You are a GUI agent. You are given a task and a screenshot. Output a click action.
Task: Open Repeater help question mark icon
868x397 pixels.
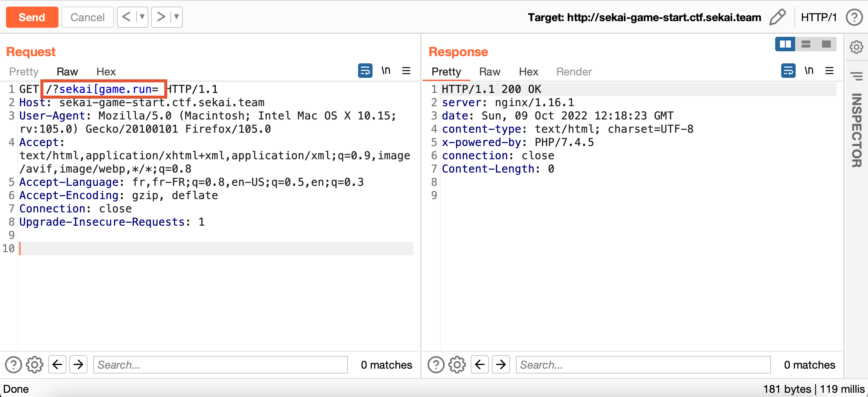point(854,17)
